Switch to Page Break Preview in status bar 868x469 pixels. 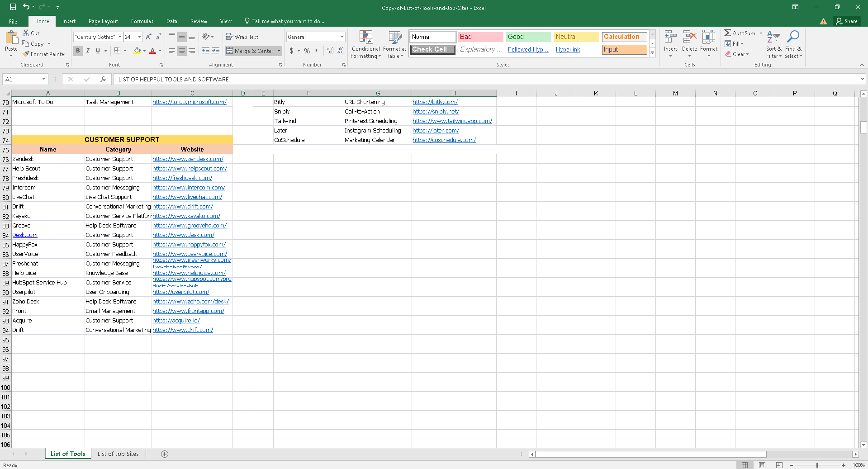tap(779, 465)
